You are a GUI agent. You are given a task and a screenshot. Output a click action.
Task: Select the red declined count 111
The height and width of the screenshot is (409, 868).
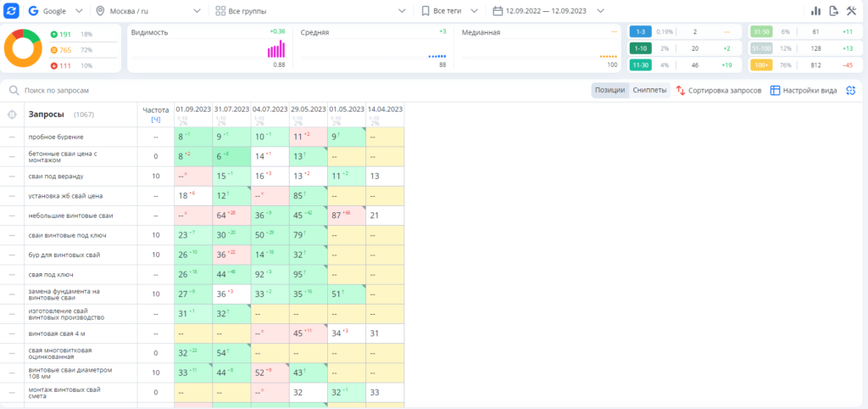pos(65,66)
